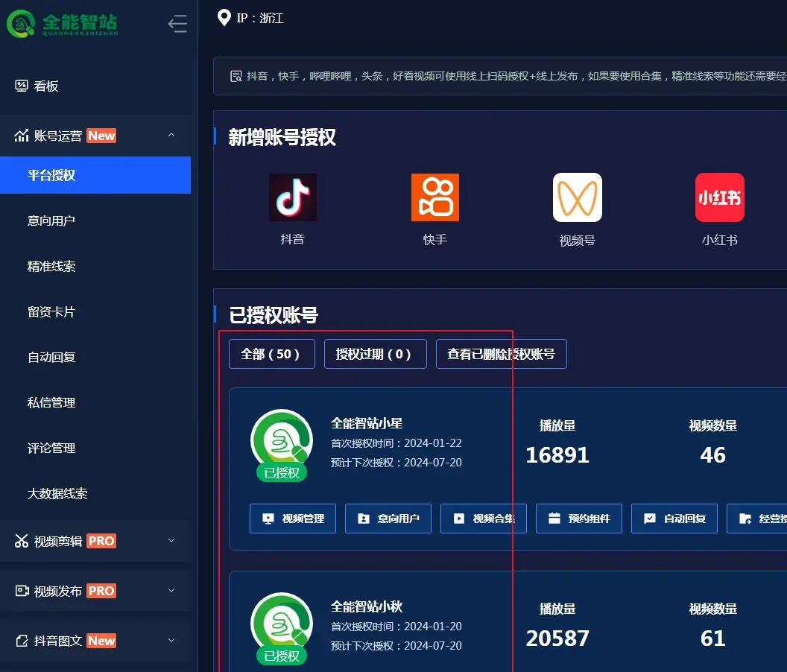
Task: Authorize a 小红书 account via its icon
Action: [x=719, y=197]
